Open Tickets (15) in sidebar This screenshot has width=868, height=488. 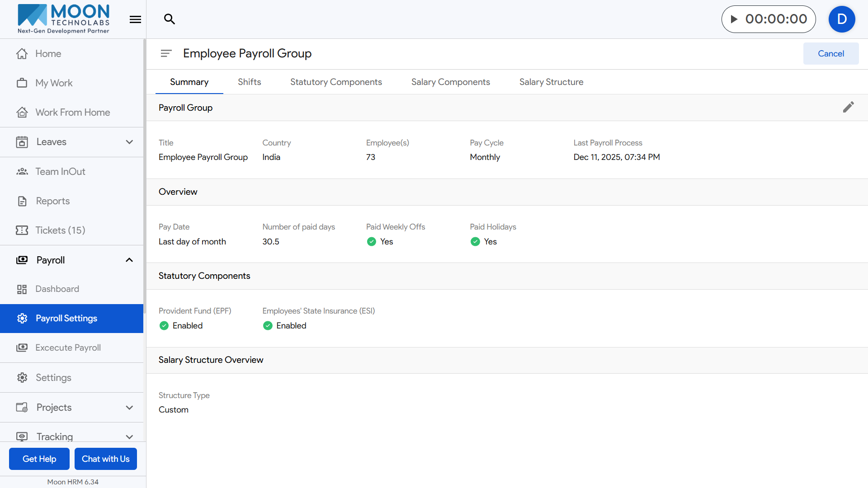(x=60, y=230)
